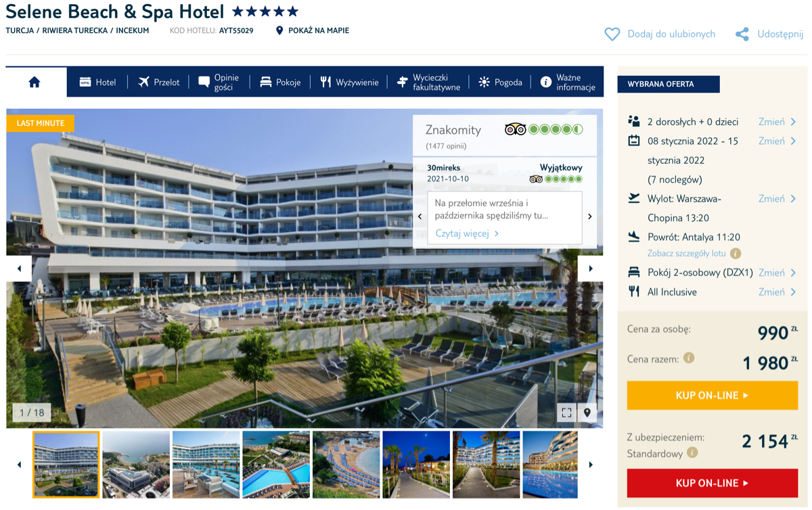Screen dimensions: 812x510
Task: Click the yellow KUP ON-LINE button
Action: (x=713, y=396)
